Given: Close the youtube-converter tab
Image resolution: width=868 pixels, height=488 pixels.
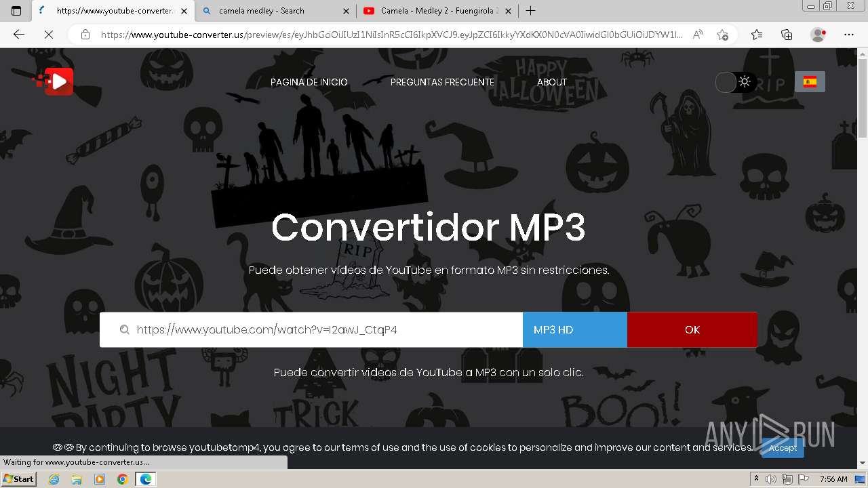Looking at the screenshot, I should point(184,11).
